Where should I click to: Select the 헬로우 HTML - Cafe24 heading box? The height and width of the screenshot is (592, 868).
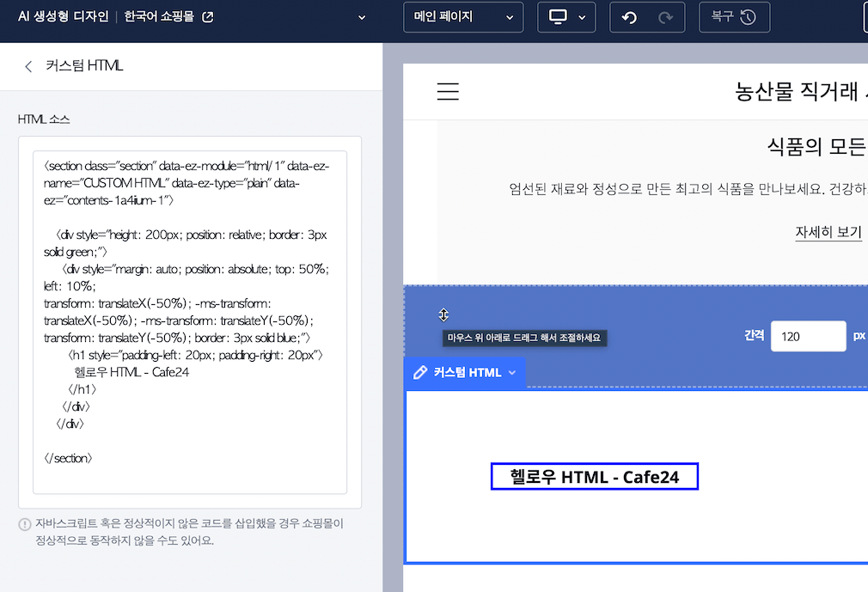[594, 477]
